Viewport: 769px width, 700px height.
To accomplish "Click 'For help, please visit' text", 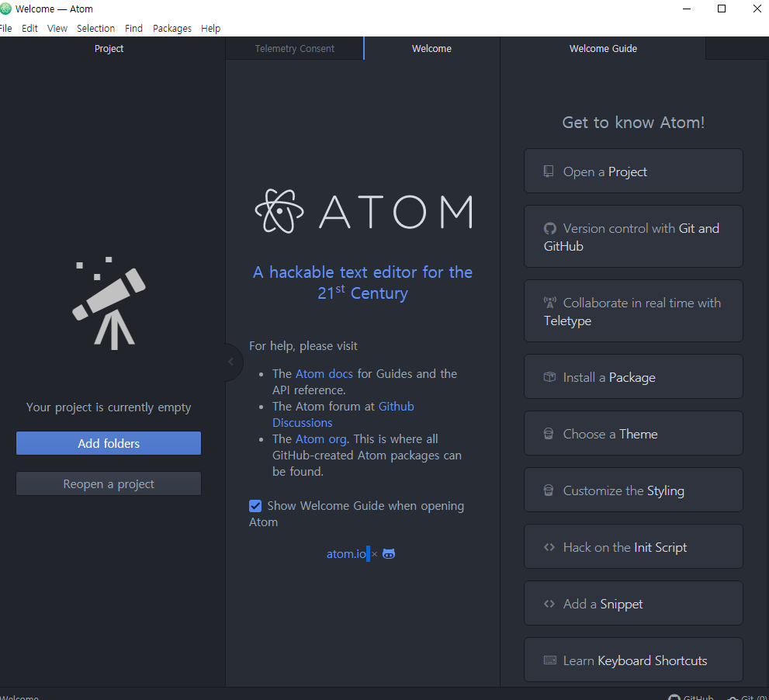I will (x=303, y=346).
